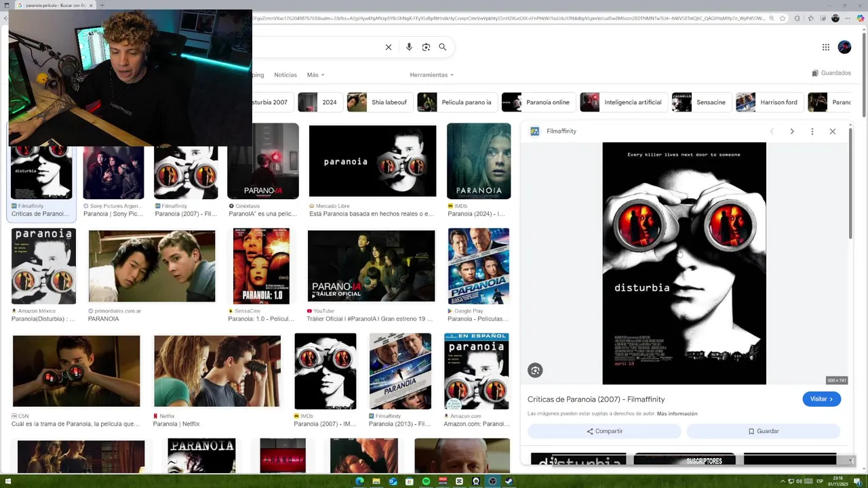Open the browser zoom indicator icon

772,18
